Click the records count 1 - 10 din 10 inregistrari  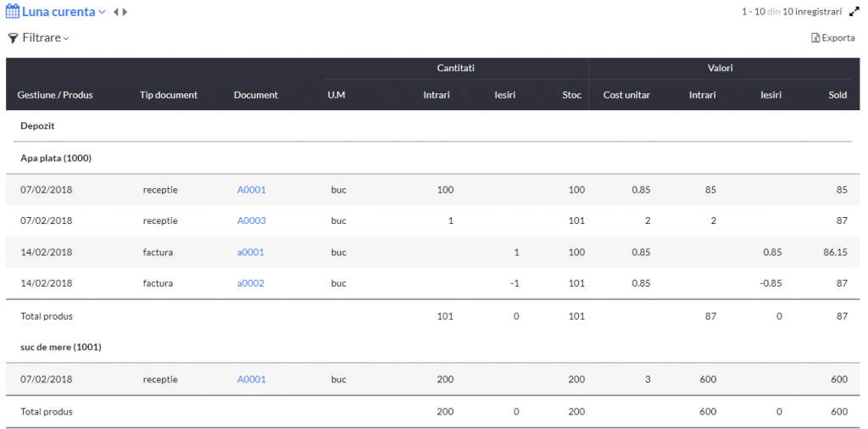(x=792, y=12)
